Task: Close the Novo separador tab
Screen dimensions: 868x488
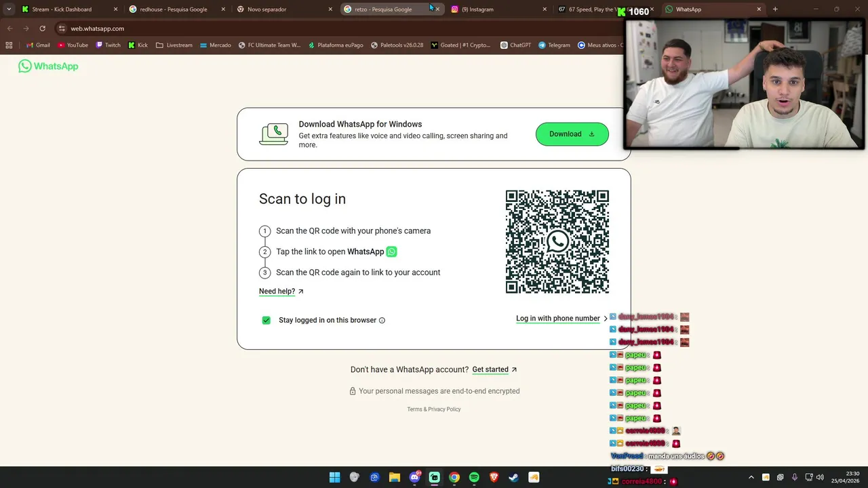Action: 330,9
